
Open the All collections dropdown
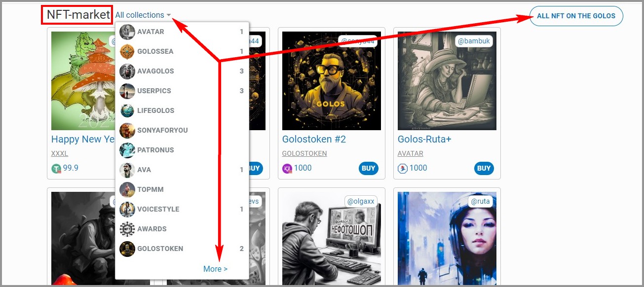(143, 15)
